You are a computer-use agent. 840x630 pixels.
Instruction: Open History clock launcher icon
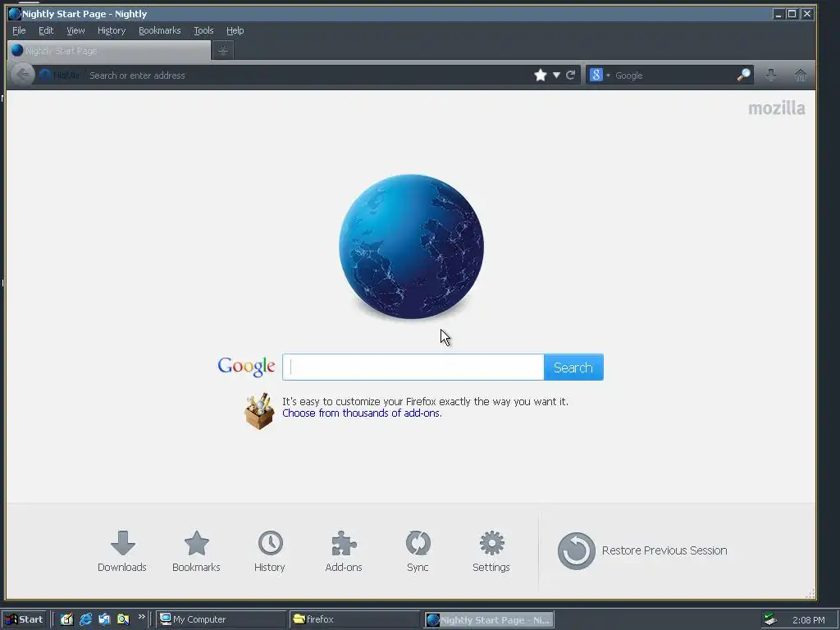[269, 551]
